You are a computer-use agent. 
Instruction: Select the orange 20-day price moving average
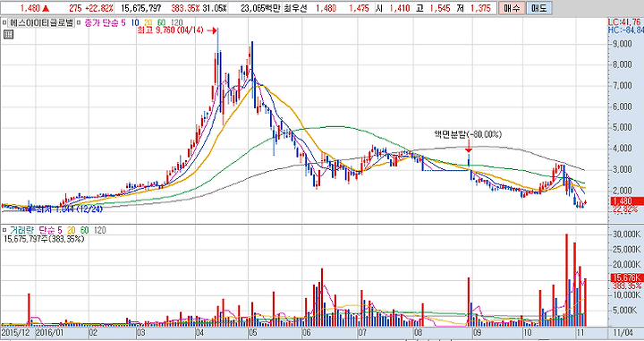tap(148, 23)
